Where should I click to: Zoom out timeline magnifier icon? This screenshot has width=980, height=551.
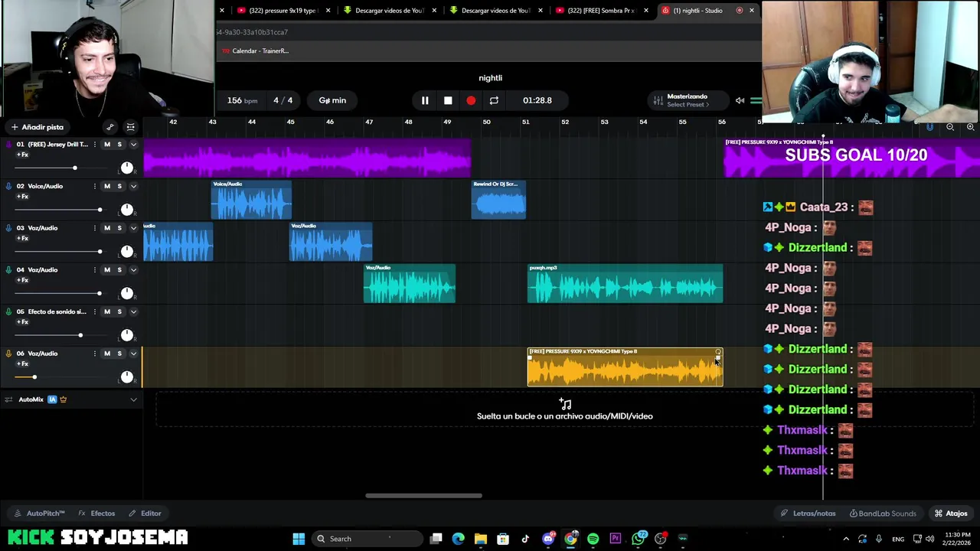tap(950, 127)
